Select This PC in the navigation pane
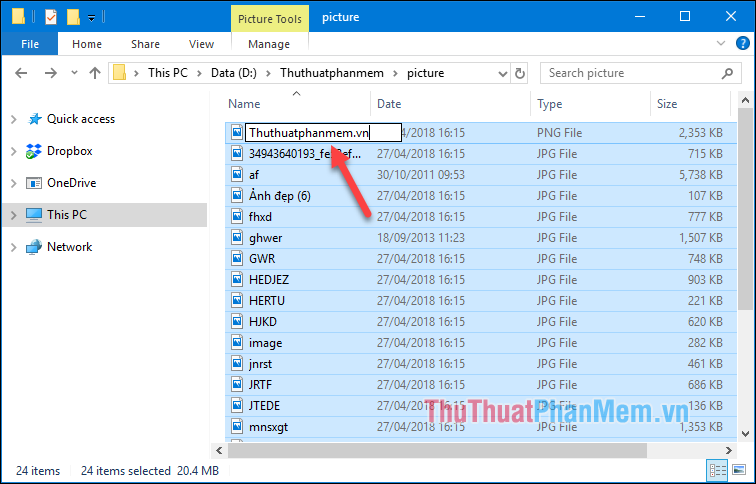 pos(67,215)
